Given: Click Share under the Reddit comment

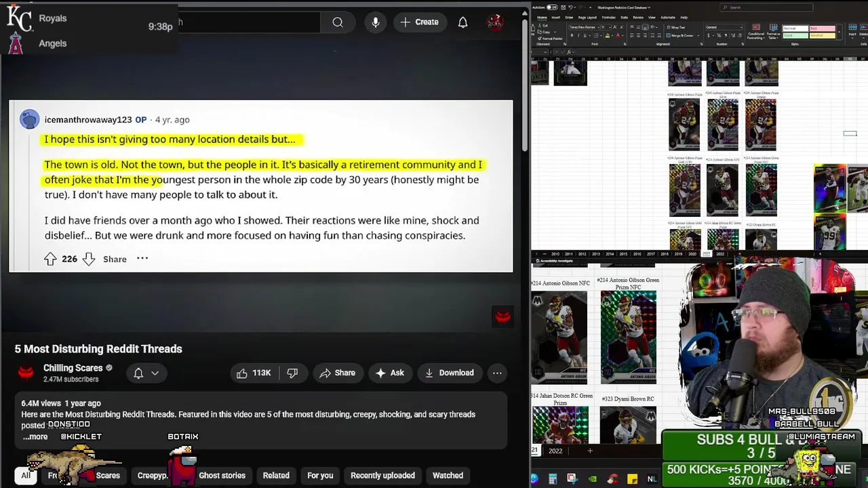Looking at the screenshot, I should click(115, 259).
